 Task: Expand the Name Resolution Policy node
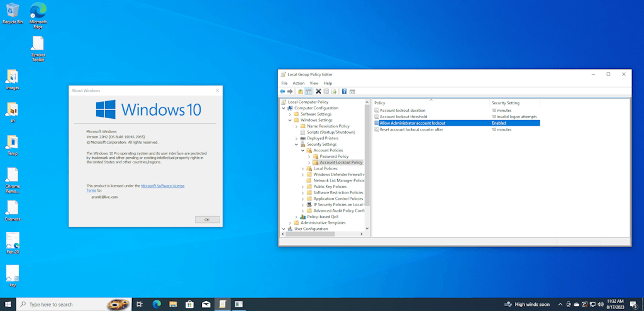[297, 126]
